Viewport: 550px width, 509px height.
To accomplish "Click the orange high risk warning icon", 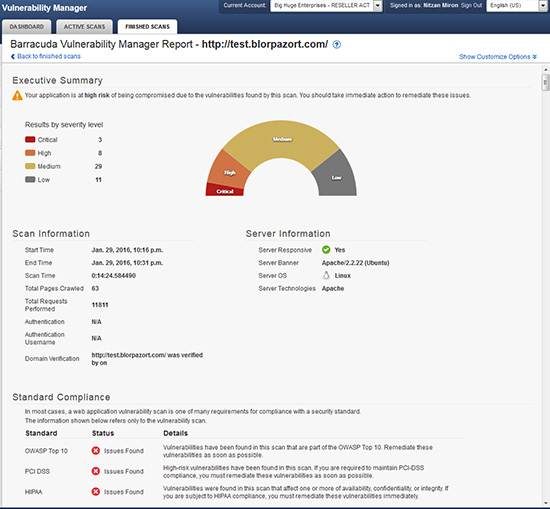I will click(x=17, y=95).
